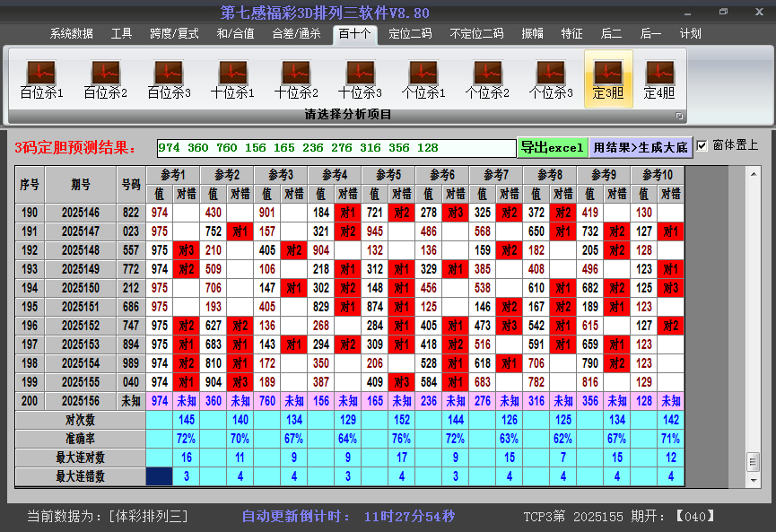Viewport: 776px width, 532px height.
Task: Select the 百位杀3 icon
Action: (169, 79)
